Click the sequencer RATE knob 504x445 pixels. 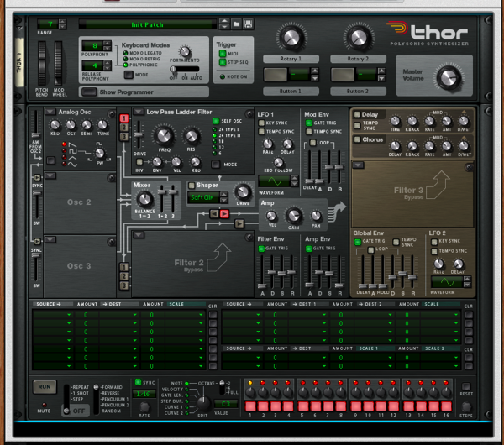(x=144, y=406)
